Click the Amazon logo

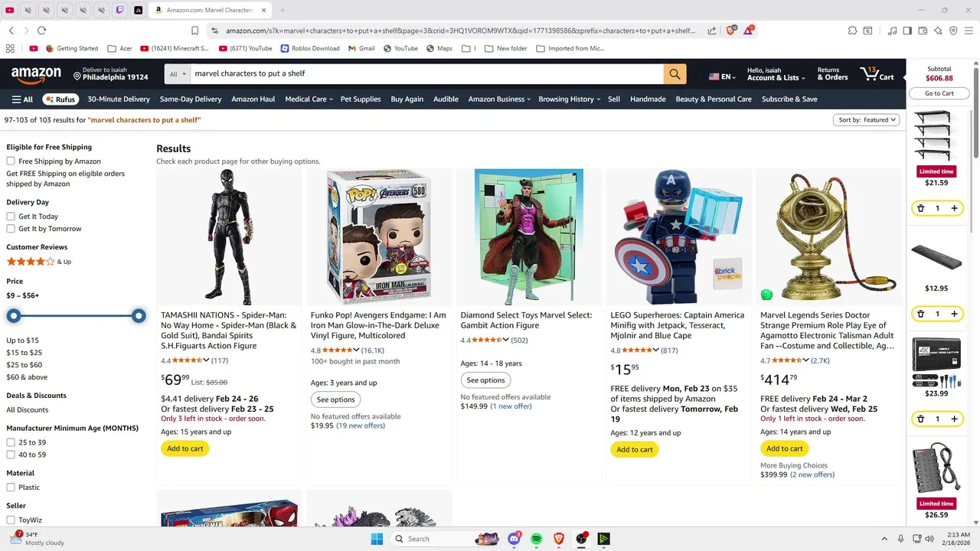(x=36, y=74)
